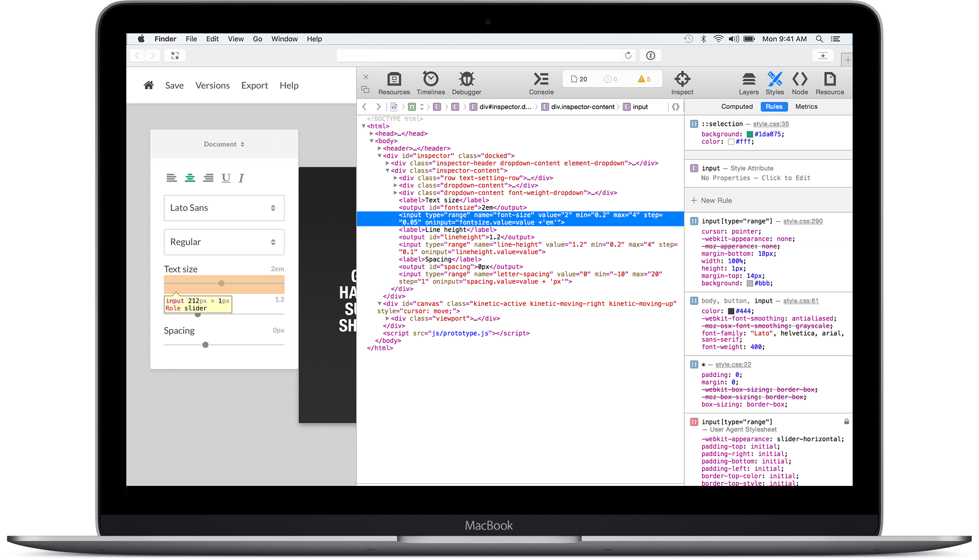The image size is (979, 560).
Task: Open the Lato Sans font dropdown
Action: [x=224, y=208]
